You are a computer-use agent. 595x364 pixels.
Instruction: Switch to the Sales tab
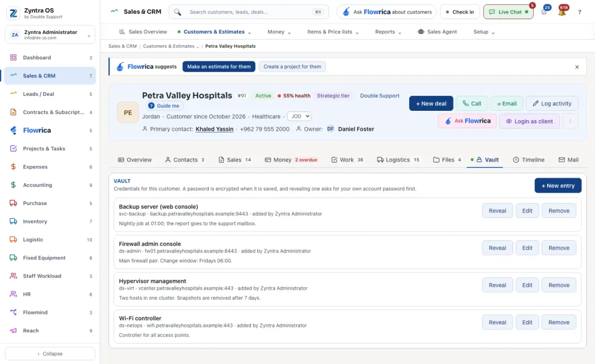(x=234, y=160)
